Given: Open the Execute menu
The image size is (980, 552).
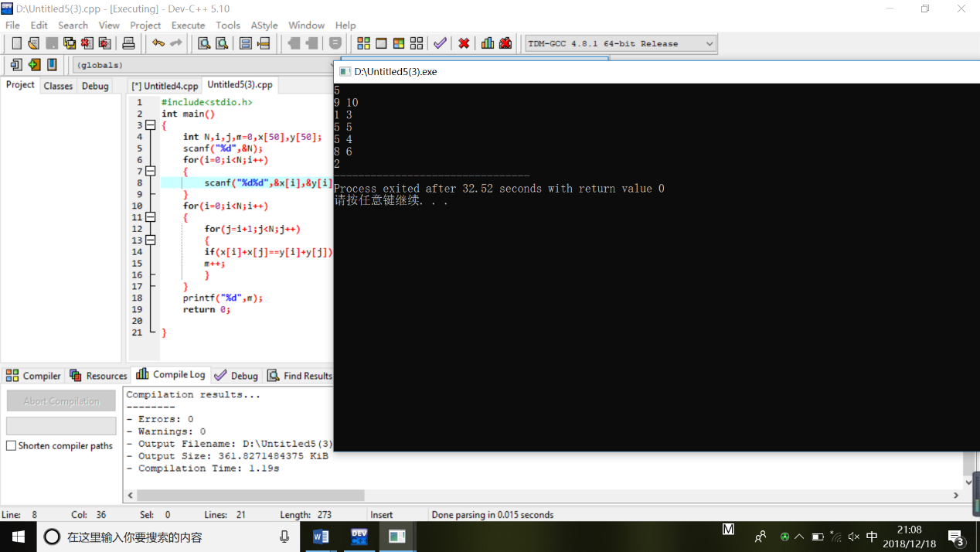Looking at the screenshot, I should tap(188, 25).
